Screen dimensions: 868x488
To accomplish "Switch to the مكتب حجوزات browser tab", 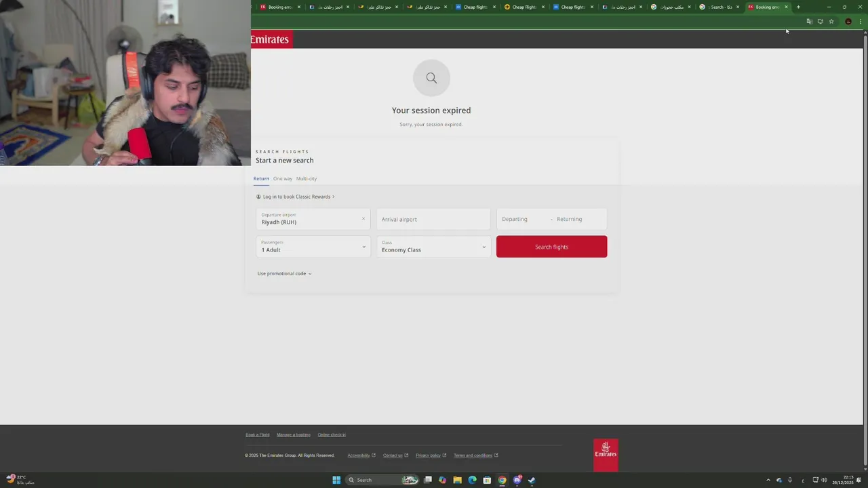I will 670,7.
